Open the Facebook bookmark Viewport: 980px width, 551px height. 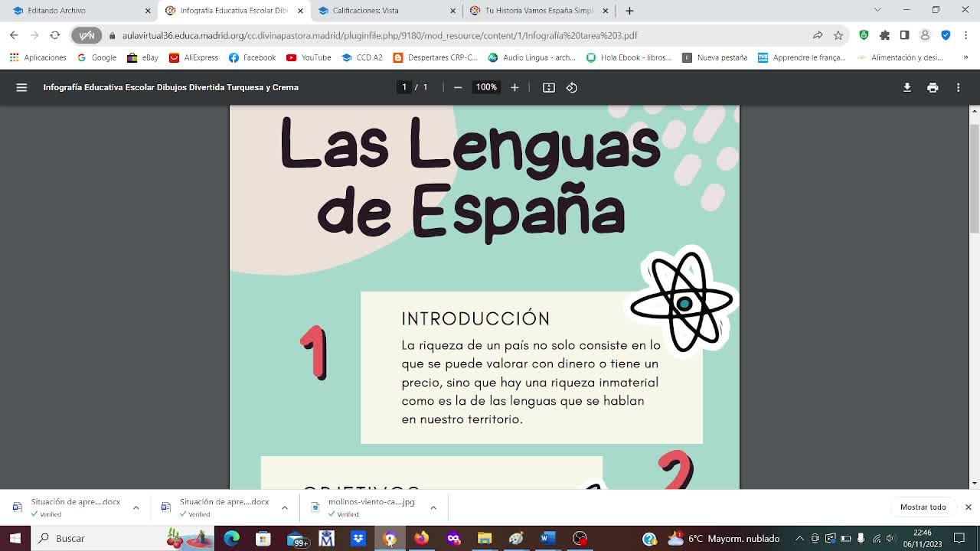pyautogui.click(x=252, y=57)
